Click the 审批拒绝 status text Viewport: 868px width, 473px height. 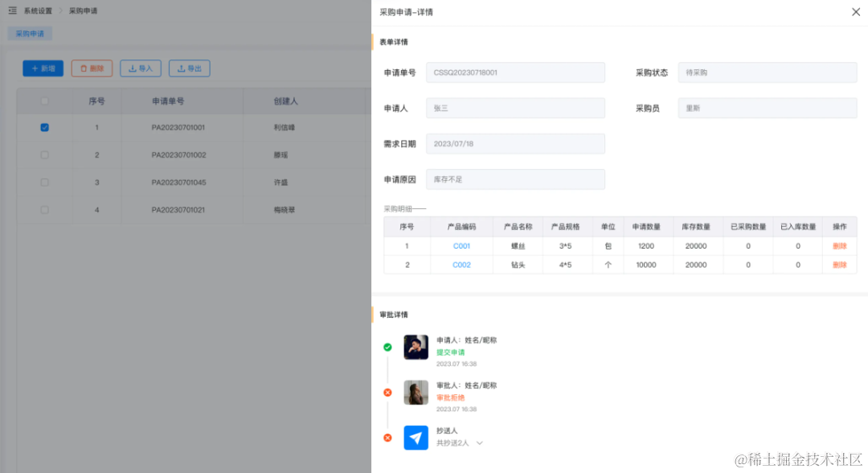pos(451,397)
